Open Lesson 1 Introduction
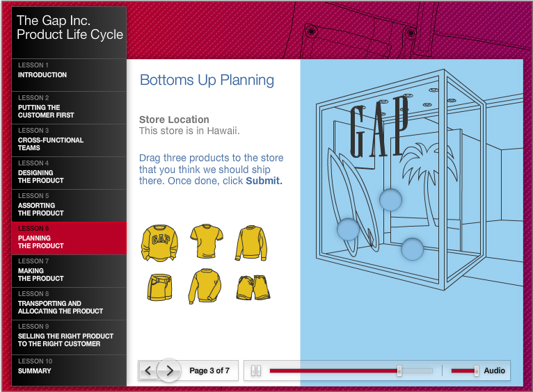533x392 pixels. point(69,75)
